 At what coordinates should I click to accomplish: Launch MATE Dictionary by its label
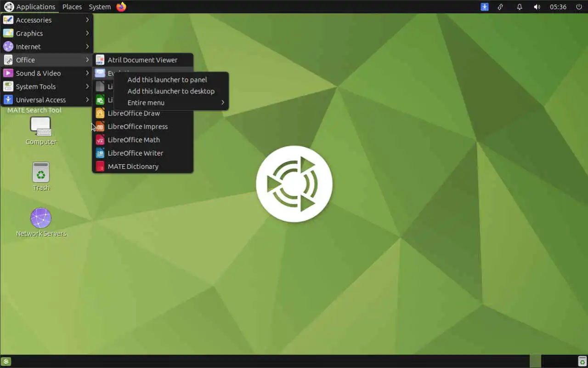click(133, 167)
